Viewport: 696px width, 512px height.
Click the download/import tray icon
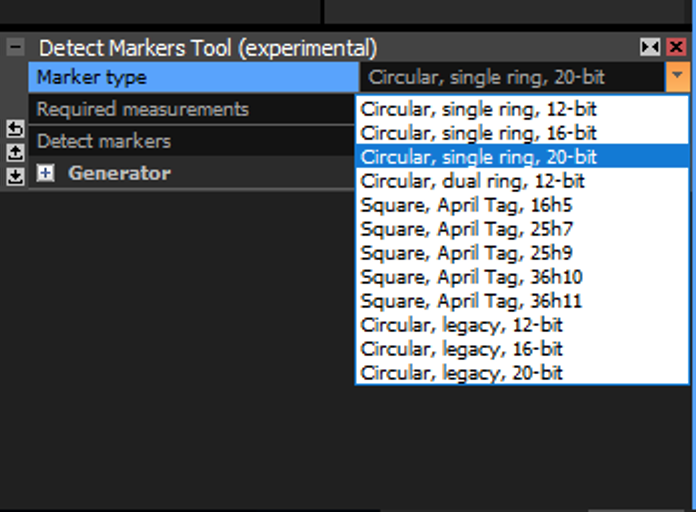[x=14, y=176]
